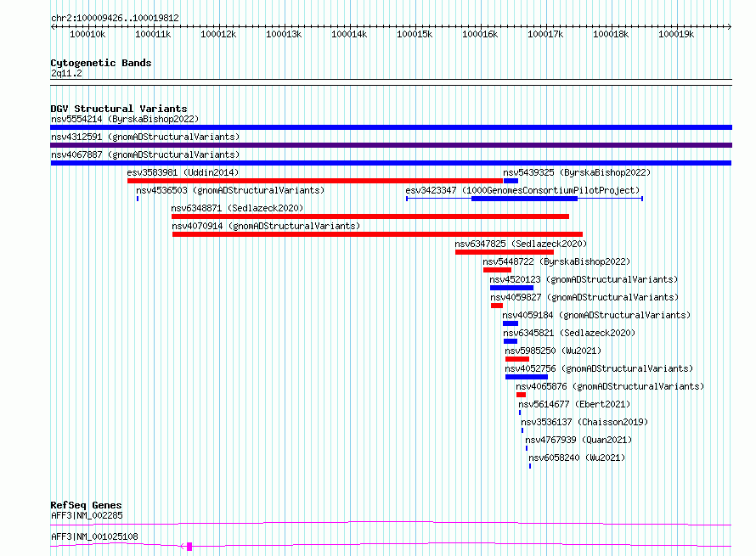Click the 100010k ruler tick label
Screen dimensions: 756x556
[87, 34]
